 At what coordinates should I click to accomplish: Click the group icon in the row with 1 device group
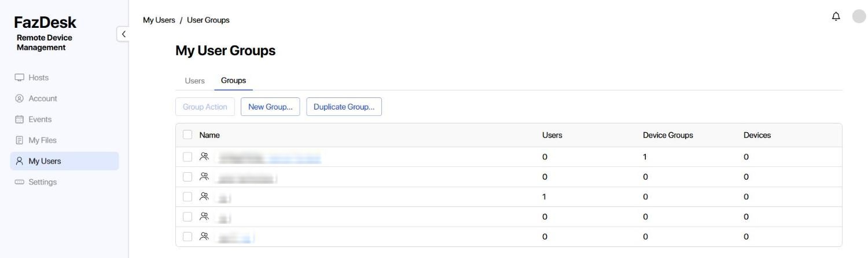[x=204, y=157]
